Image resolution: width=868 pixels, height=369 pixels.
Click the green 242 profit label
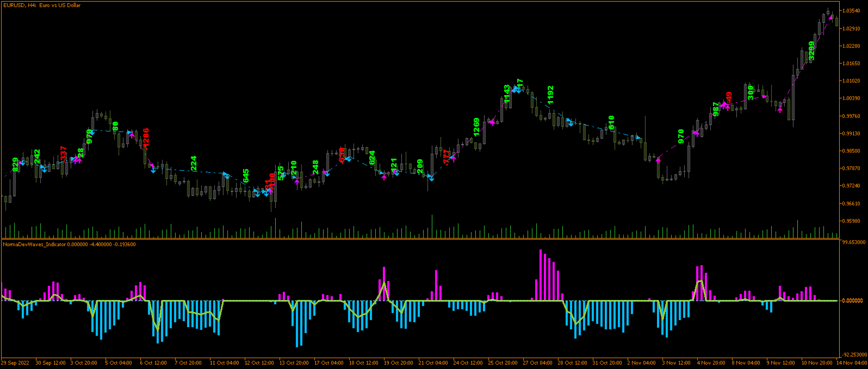coord(37,157)
